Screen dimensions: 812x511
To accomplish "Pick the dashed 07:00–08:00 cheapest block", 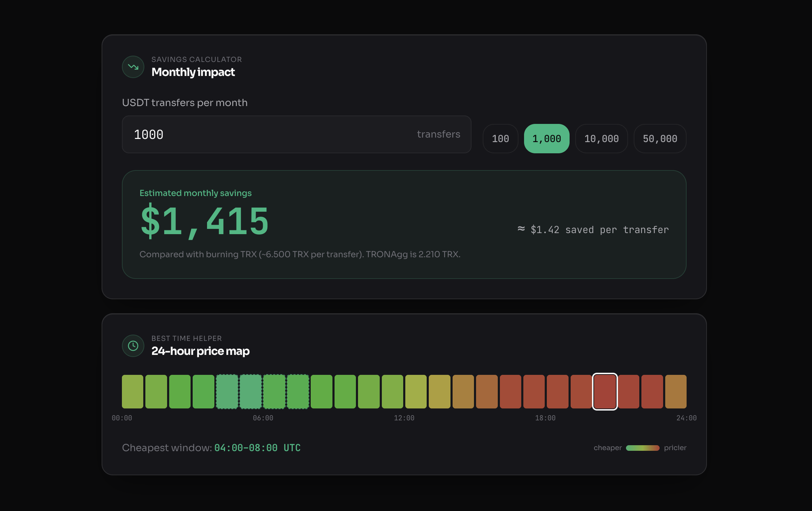I will point(298,392).
